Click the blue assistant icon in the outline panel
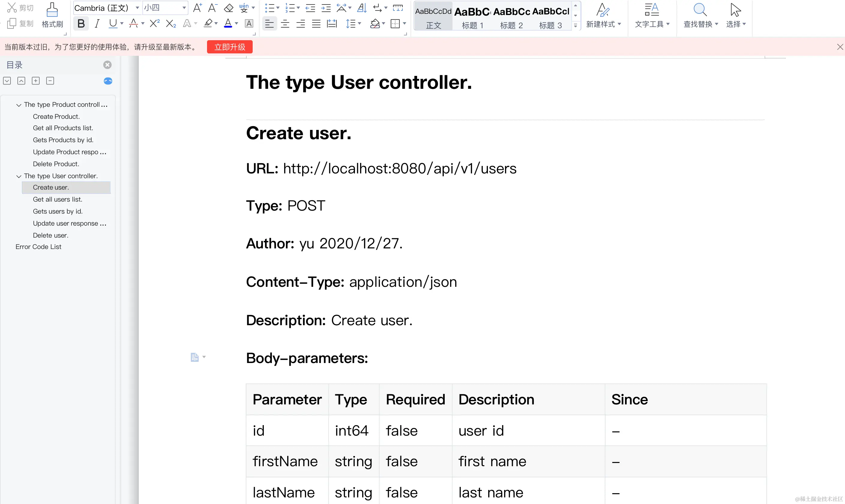Image resolution: width=845 pixels, height=504 pixels. click(108, 81)
